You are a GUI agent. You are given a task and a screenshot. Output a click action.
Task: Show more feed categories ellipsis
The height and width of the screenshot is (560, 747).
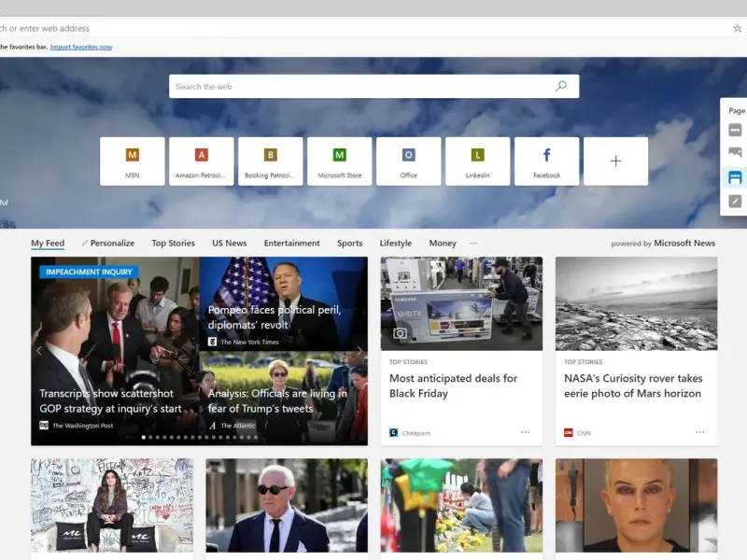point(473,244)
